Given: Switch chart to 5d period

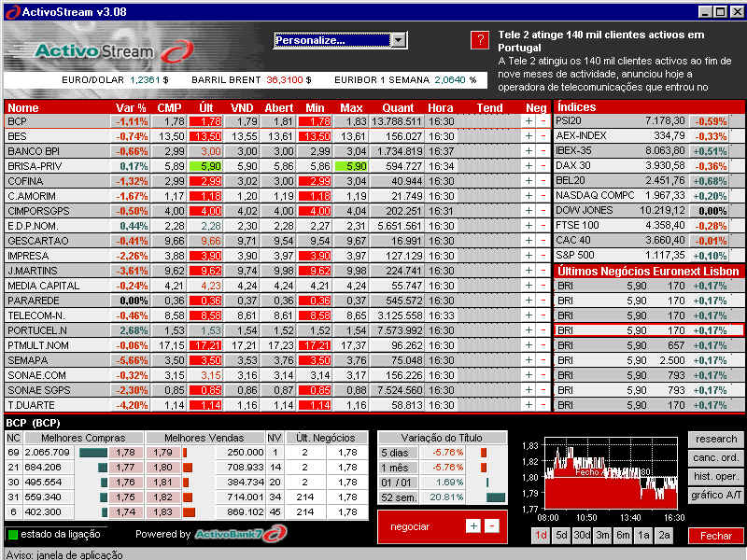Looking at the screenshot, I should [x=562, y=535].
